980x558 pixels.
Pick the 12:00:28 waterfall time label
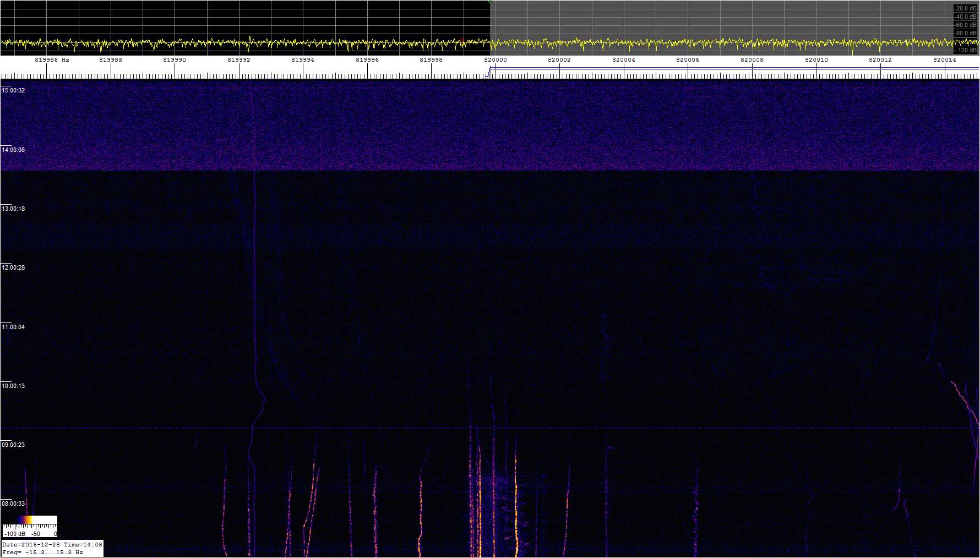[x=13, y=267]
